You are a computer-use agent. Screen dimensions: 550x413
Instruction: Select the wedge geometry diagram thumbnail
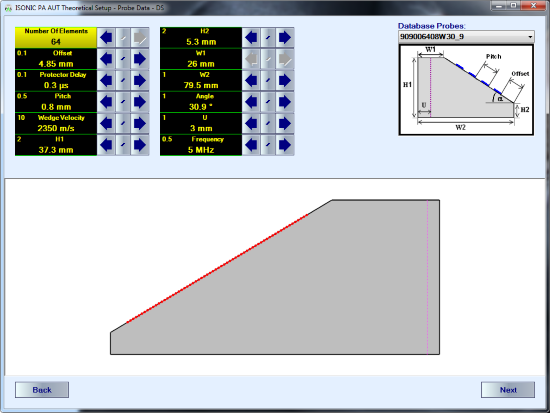(466, 90)
